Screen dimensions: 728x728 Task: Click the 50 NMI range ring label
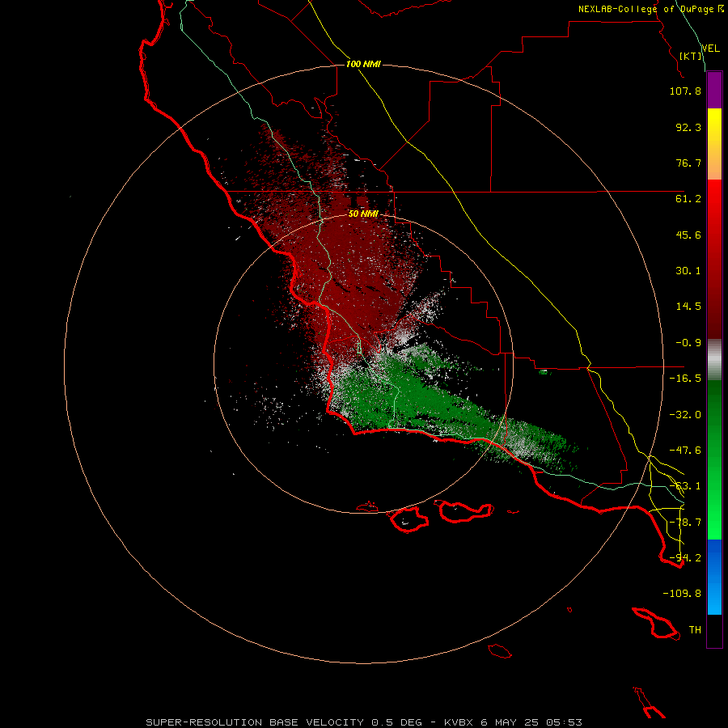pos(363,214)
